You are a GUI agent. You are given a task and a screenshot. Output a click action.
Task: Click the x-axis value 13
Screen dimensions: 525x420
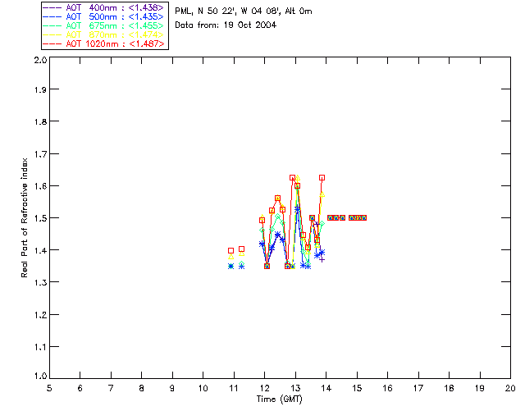pyautogui.click(x=295, y=388)
